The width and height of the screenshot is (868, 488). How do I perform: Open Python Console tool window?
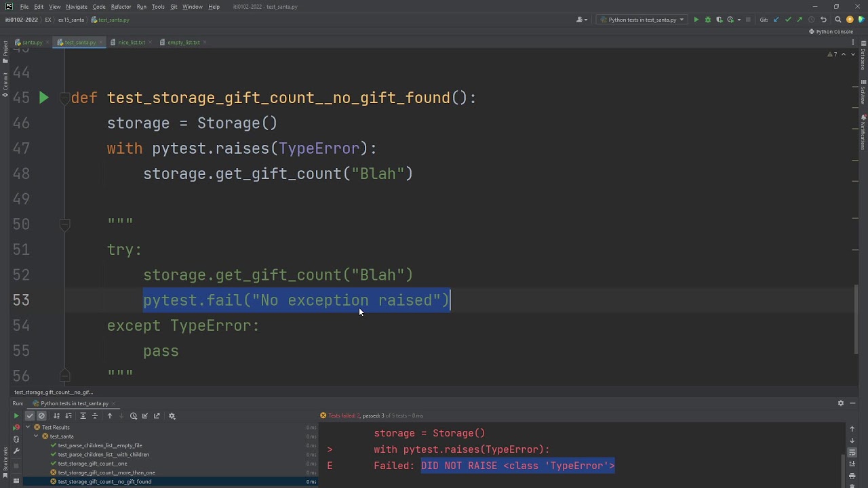[831, 32]
